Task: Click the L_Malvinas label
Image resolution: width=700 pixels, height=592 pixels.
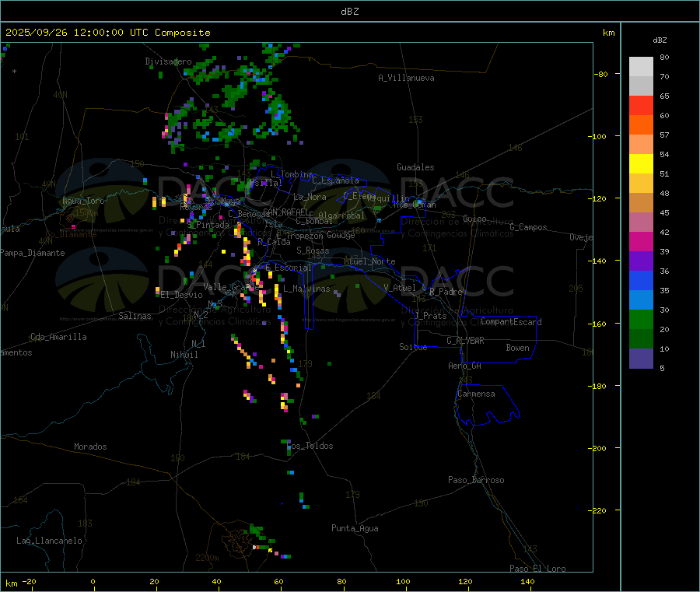Action: [x=306, y=289]
